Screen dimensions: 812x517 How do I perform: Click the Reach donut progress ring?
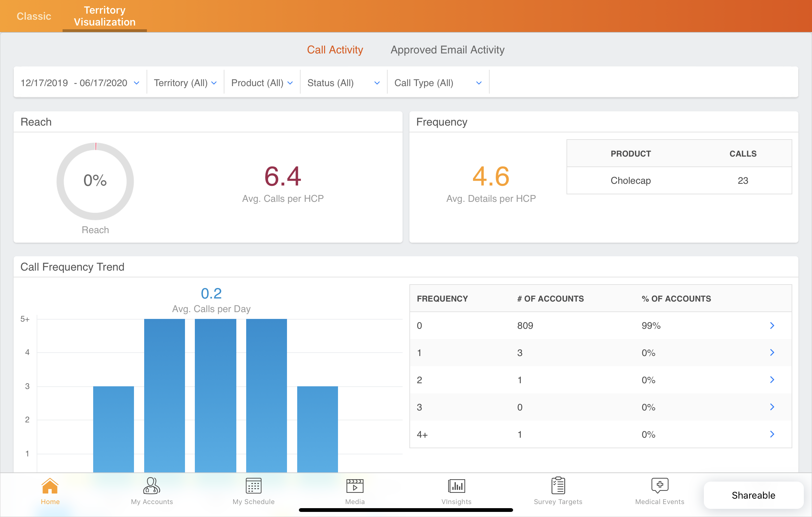click(x=95, y=181)
